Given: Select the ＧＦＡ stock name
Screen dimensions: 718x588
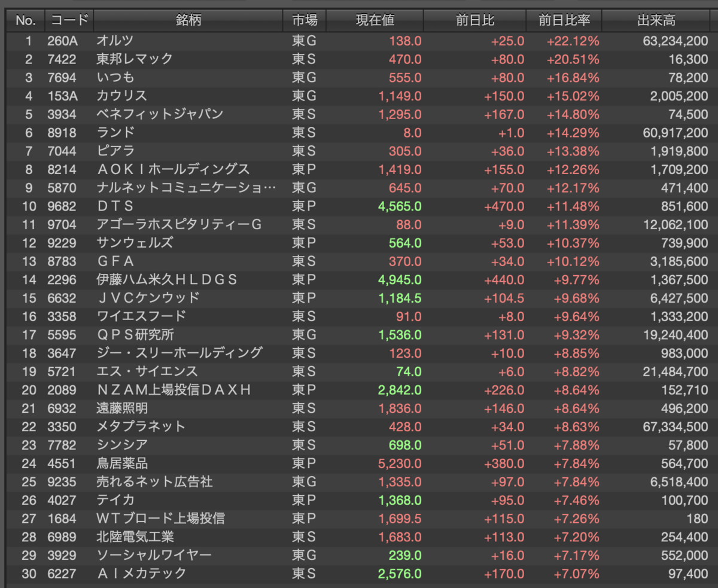Looking at the screenshot, I should (115, 261).
